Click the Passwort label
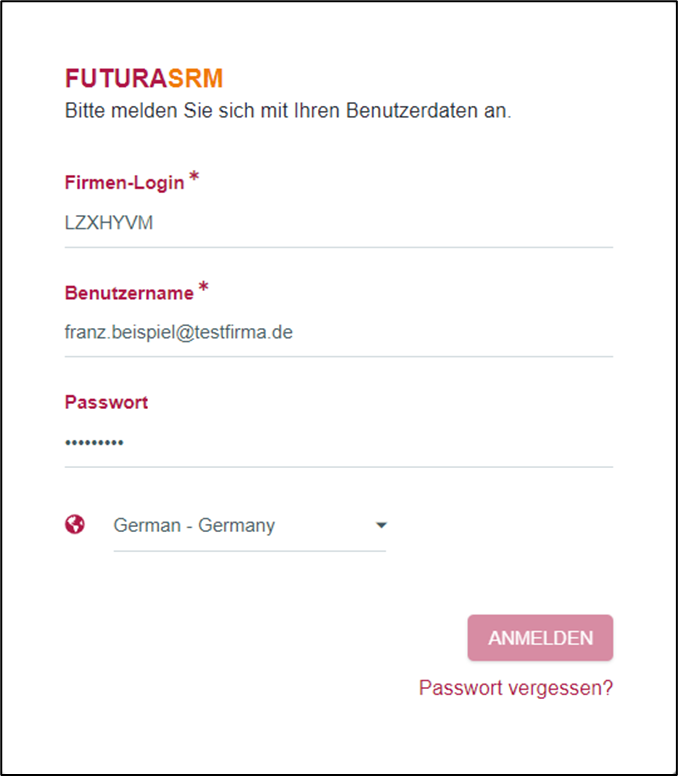This screenshot has height=776, width=678. pos(106,402)
